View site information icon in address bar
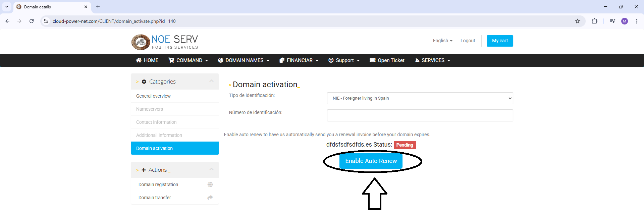This screenshot has width=644, height=212. 46,21
